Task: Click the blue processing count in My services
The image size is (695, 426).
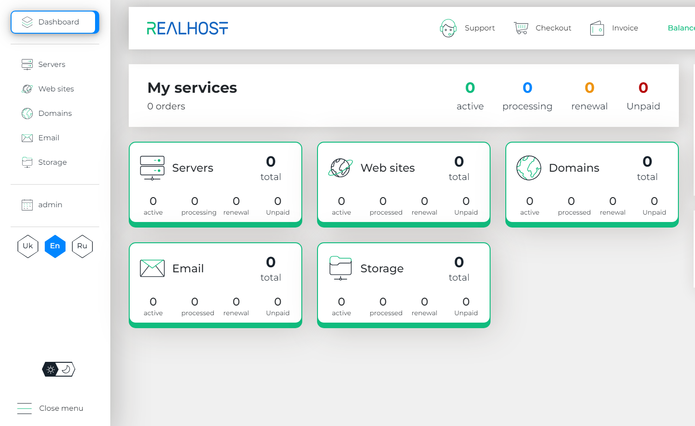Action: tap(527, 88)
